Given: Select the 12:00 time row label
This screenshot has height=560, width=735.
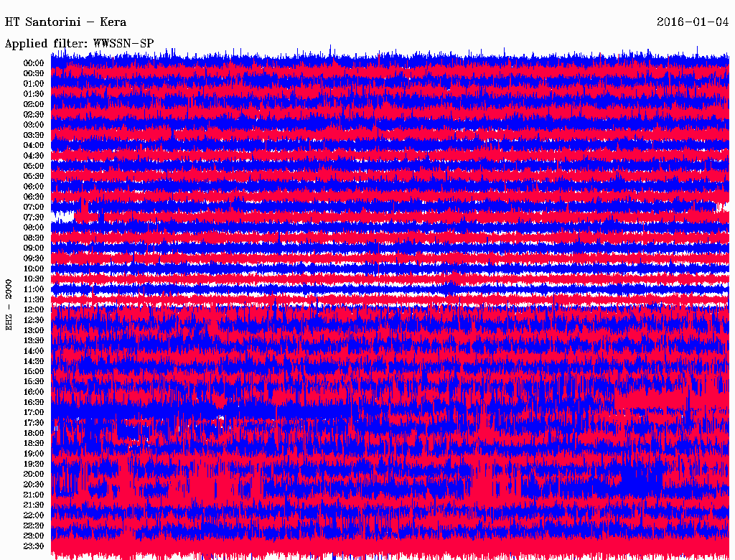Looking at the screenshot, I should 34,309.
